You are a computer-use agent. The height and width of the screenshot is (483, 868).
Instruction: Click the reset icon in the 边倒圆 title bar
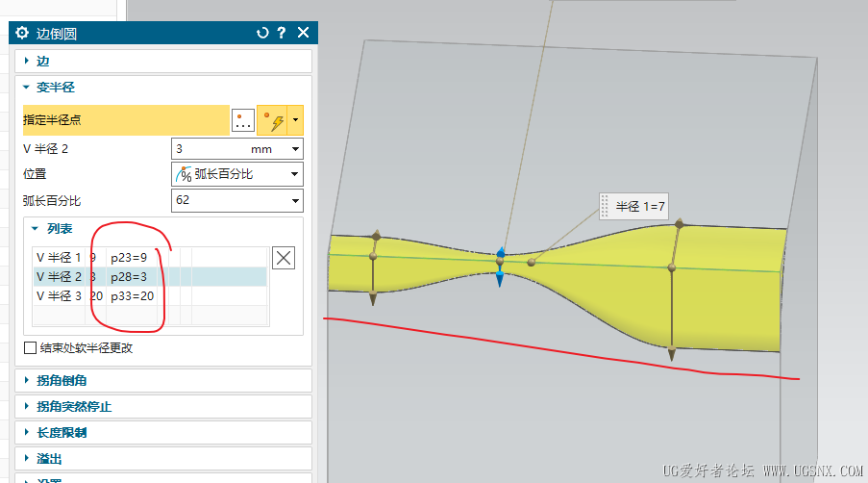[262, 33]
